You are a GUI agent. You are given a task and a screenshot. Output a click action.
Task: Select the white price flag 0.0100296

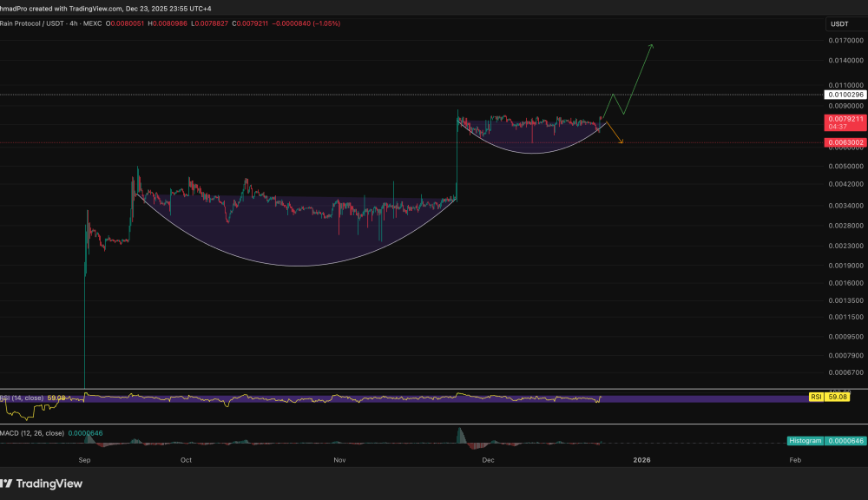(845, 95)
